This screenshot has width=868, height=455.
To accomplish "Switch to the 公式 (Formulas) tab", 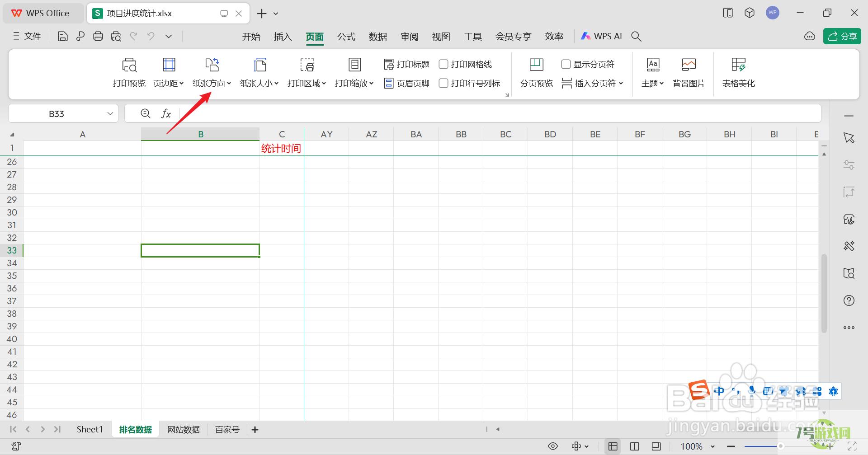I will tap(346, 37).
